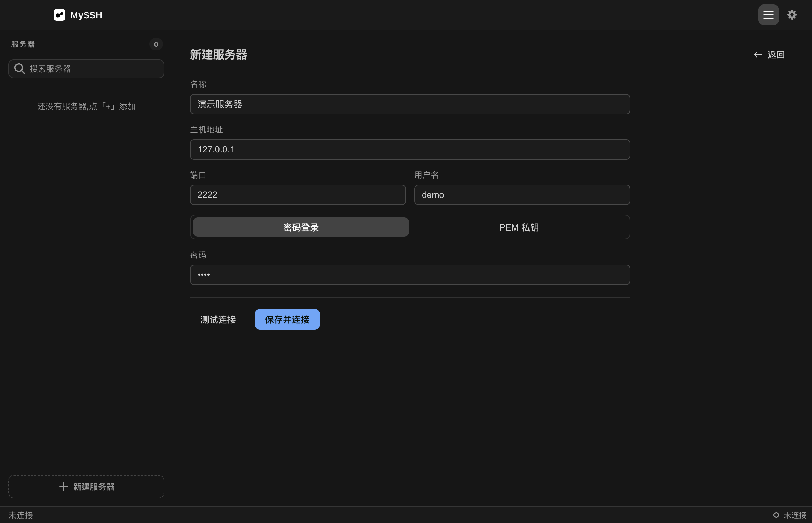Focus the 搜索服务器 search field
Screen dimensions: 812x523
point(86,69)
